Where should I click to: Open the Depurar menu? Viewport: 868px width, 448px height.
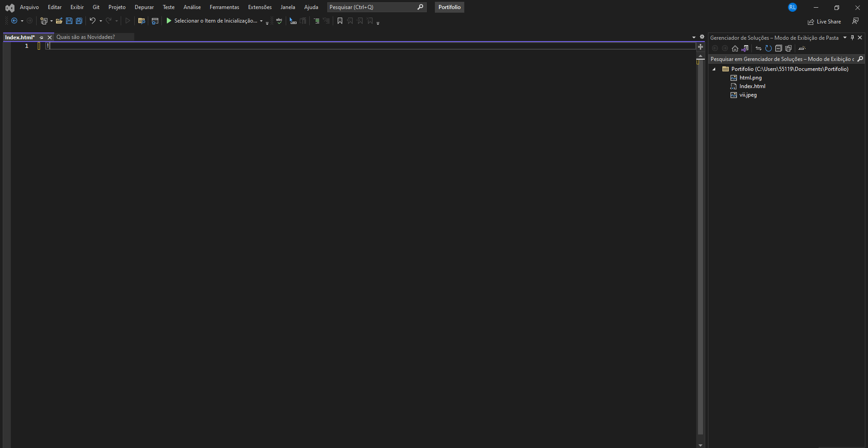[144, 7]
